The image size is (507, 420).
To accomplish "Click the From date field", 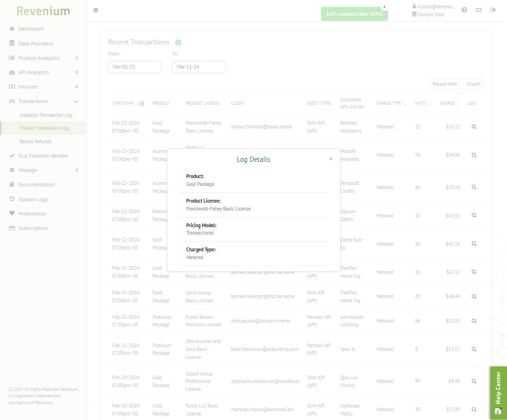I will [134, 67].
